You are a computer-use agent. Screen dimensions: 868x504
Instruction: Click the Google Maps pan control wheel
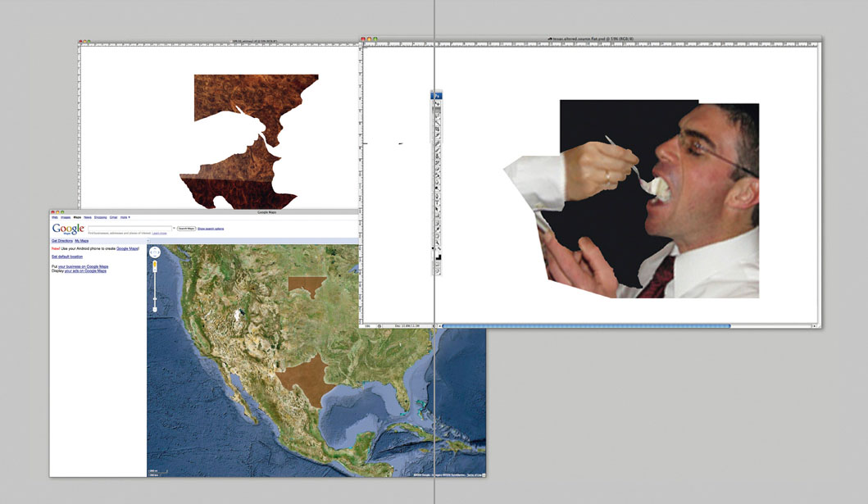[x=155, y=253]
